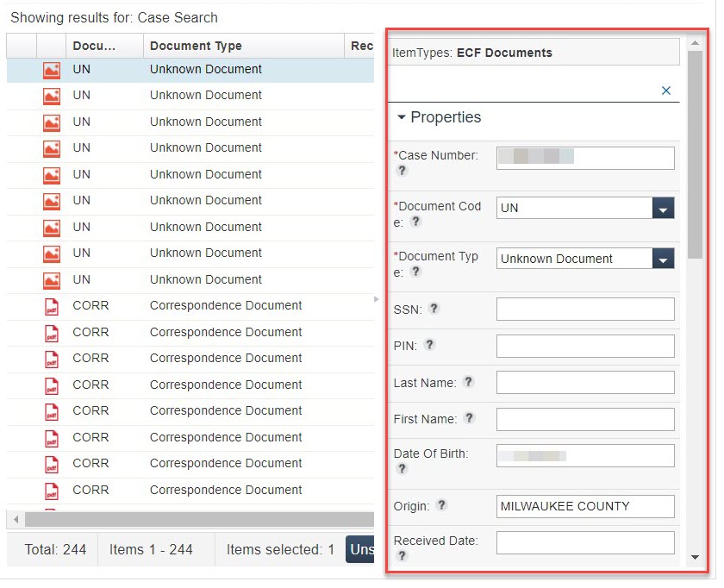Click the Origin field showing MILWAUKEE COUNTY
This screenshot has width=724, height=588.
click(x=585, y=506)
